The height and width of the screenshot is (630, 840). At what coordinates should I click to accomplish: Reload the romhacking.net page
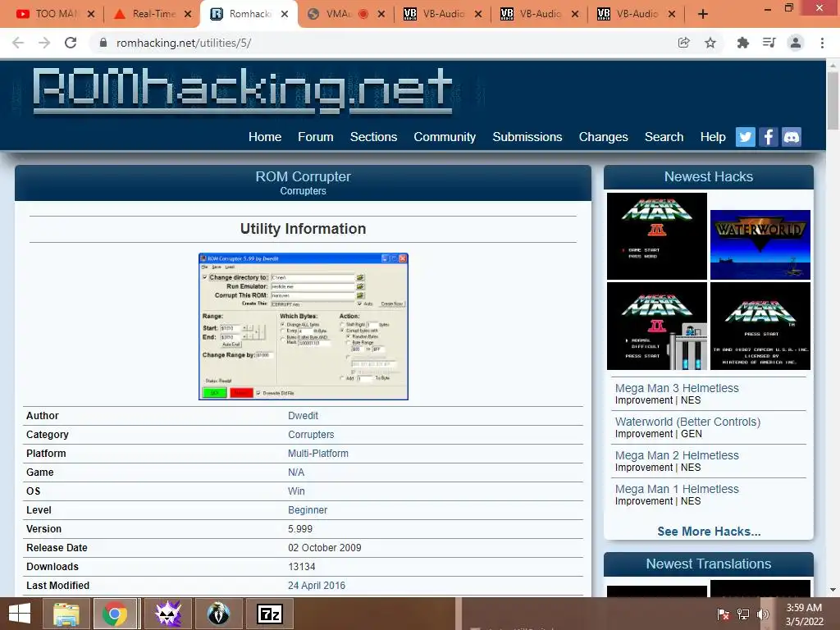[71, 43]
